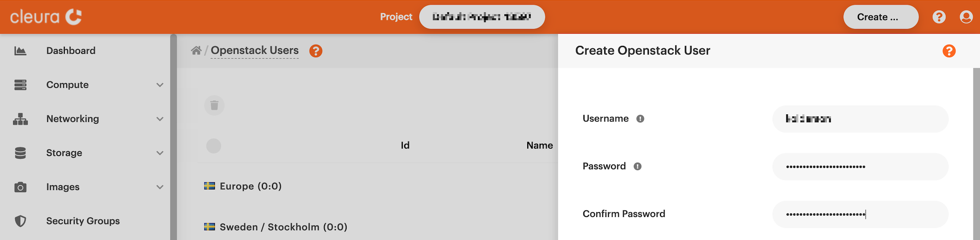Click the Openstack Users breadcrumb link
This screenshot has width=980, height=240.
coord(255,51)
